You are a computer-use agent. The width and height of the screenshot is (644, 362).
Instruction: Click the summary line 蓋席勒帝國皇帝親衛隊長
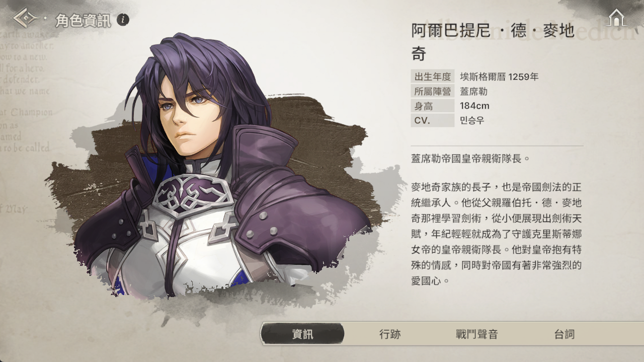(470, 159)
